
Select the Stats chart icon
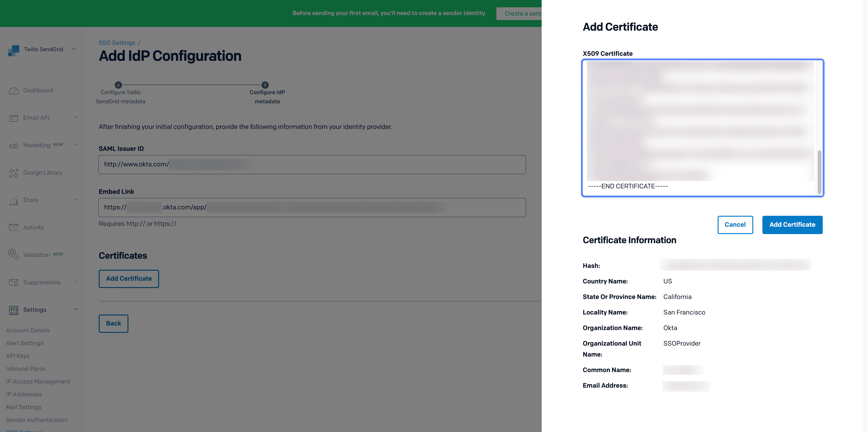point(13,200)
